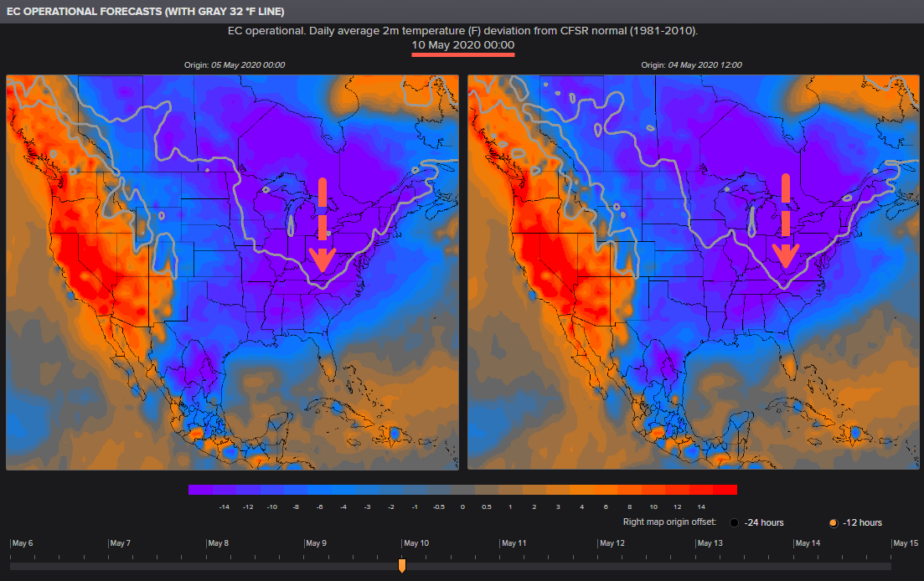The width and height of the screenshot is (924, 581).
Task: Jump to May 14 on the timeline
Action: [808, 543]
